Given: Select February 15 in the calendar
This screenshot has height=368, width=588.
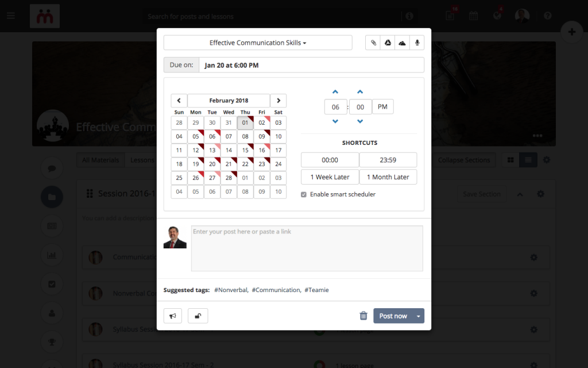Looking at the screenshot, I should coord(245,150).
